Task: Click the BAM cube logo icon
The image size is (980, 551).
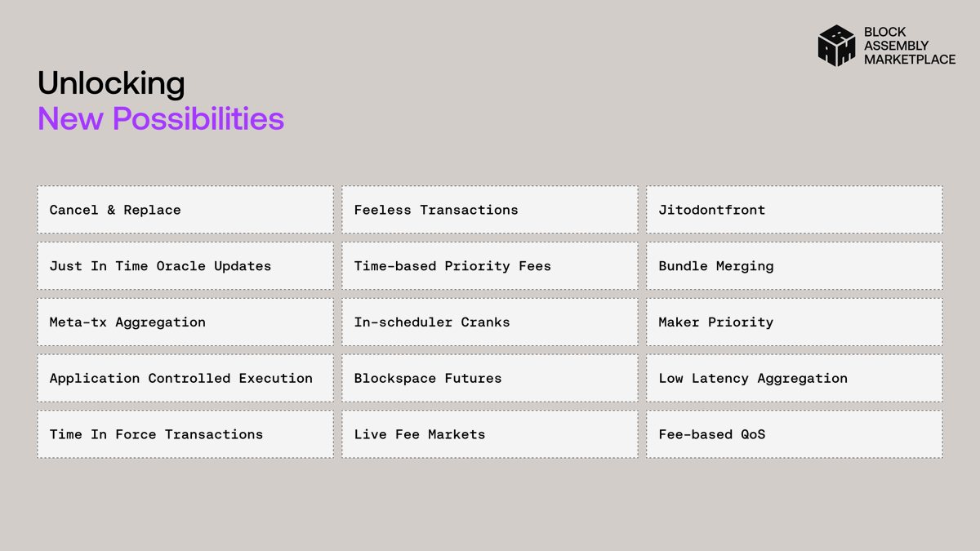Action: [836, 46]
